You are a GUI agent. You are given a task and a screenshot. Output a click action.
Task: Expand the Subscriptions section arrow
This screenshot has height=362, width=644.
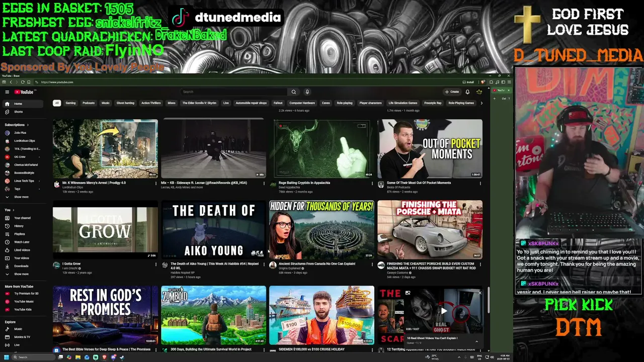pos(28,125)
